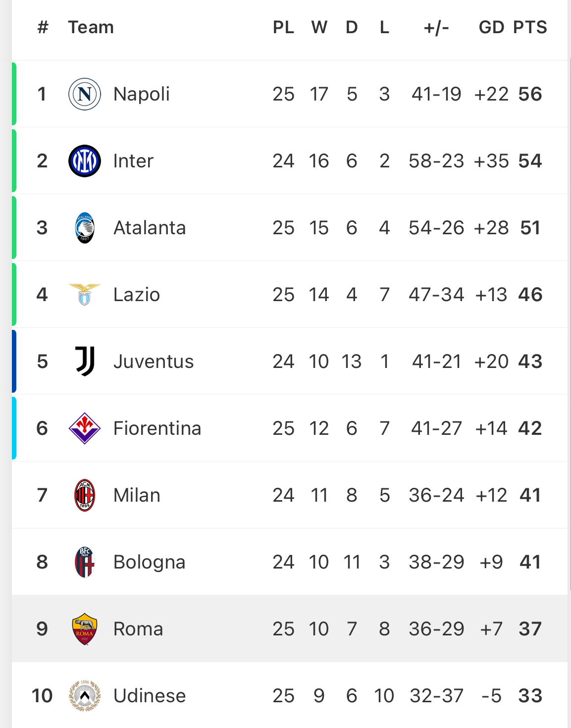Sort table by PTS column header
Viewport: 571px width, 728px height.
530,27
